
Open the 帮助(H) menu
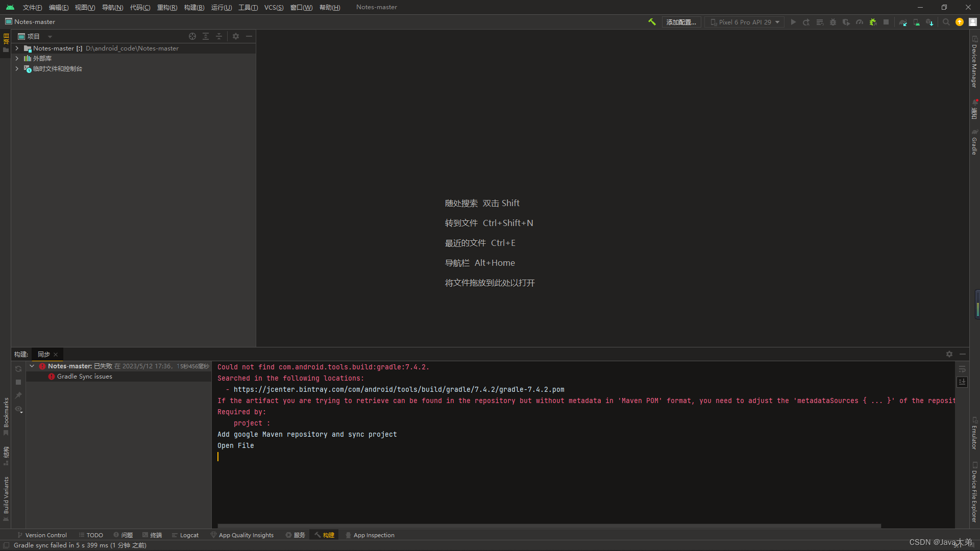330,7
